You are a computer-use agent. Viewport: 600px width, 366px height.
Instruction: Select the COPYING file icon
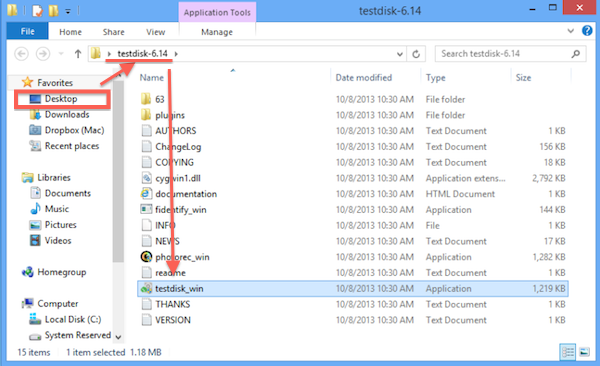coord(146,162)
